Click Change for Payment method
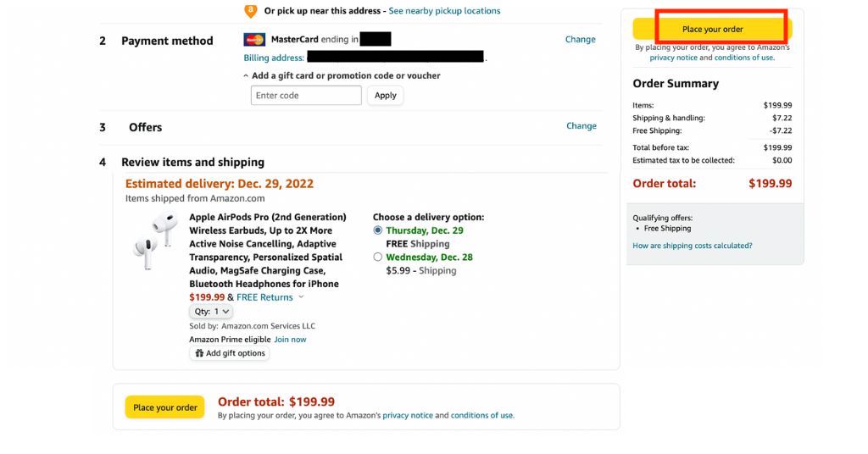868x454 pixels. tap(580, 40)
